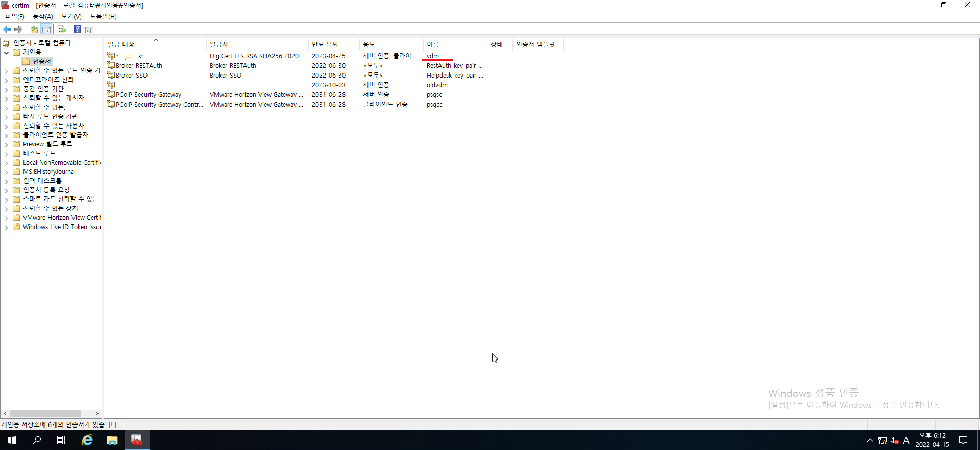
Task: Open Task View on taskbar
Action: pyautogui.click(x=61, y=440)
